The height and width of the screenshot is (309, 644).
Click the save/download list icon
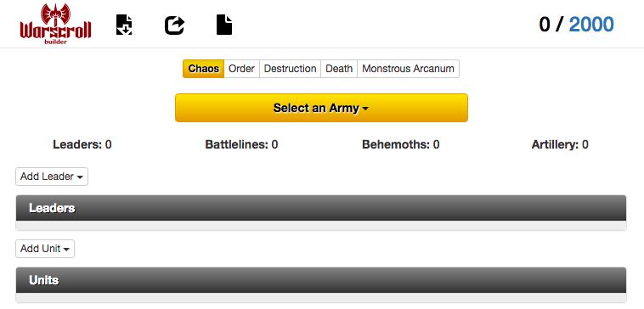pyautogui.click(x=124, y=25)
